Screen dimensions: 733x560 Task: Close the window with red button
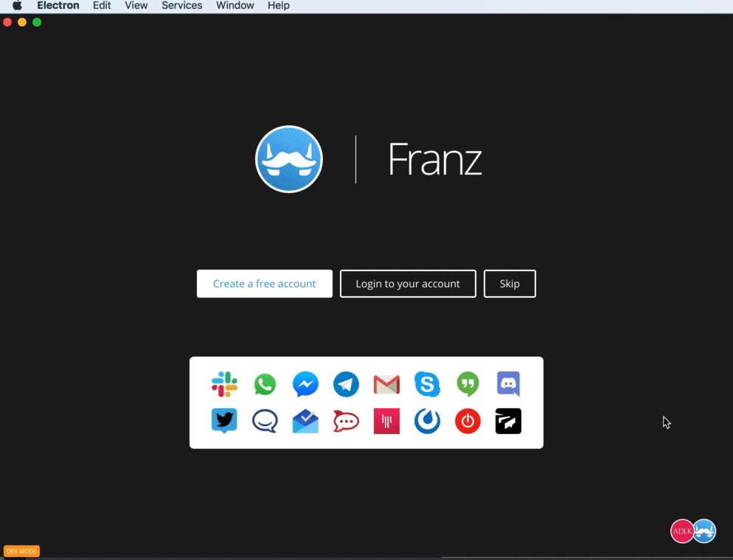(7, 22)
